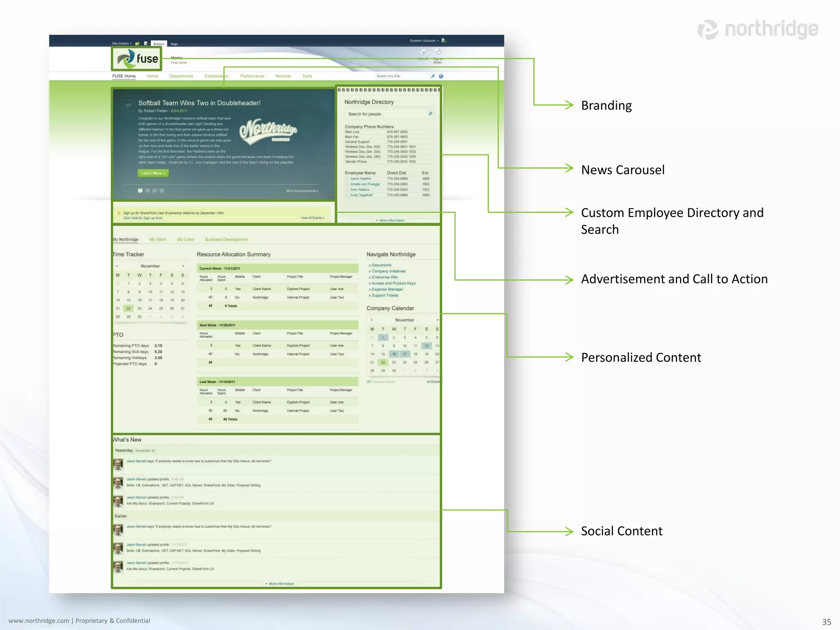Click the people search magnifier icon
Viewport: 840px width, 630px height.
(430, 114)
